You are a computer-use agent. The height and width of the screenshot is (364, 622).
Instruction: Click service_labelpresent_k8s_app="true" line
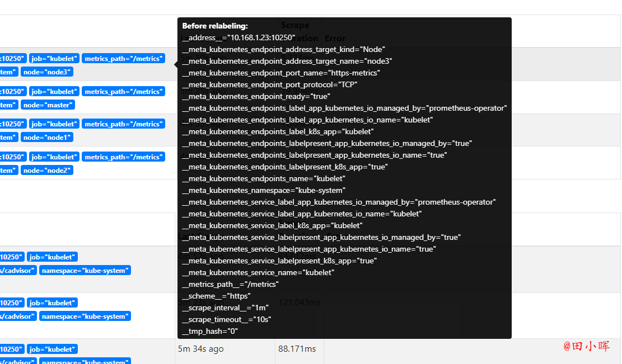click(279, 261)
